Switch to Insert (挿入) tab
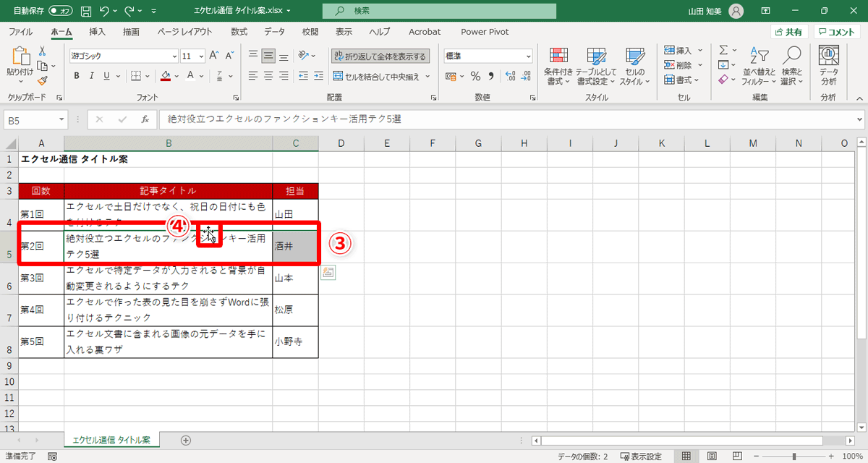Image resolution: width=868 pixels, height=463 pixels. (x=97, y=32)
